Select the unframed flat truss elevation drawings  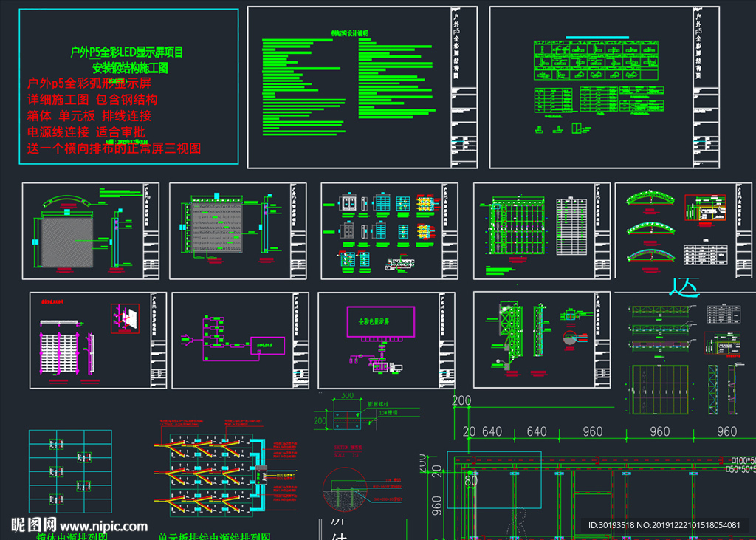[684, 360]
